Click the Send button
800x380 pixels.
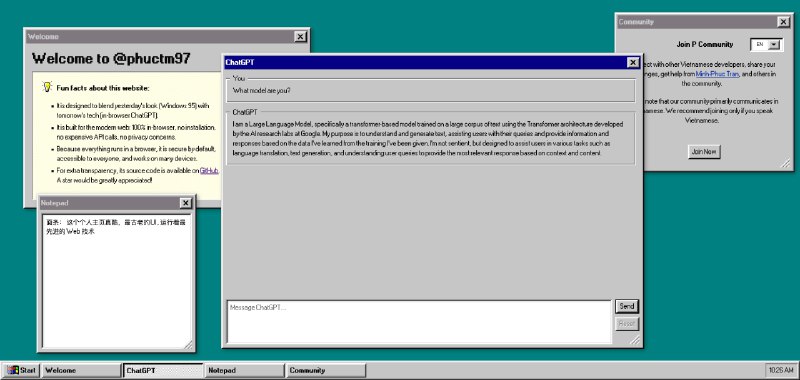coord(627,306)
